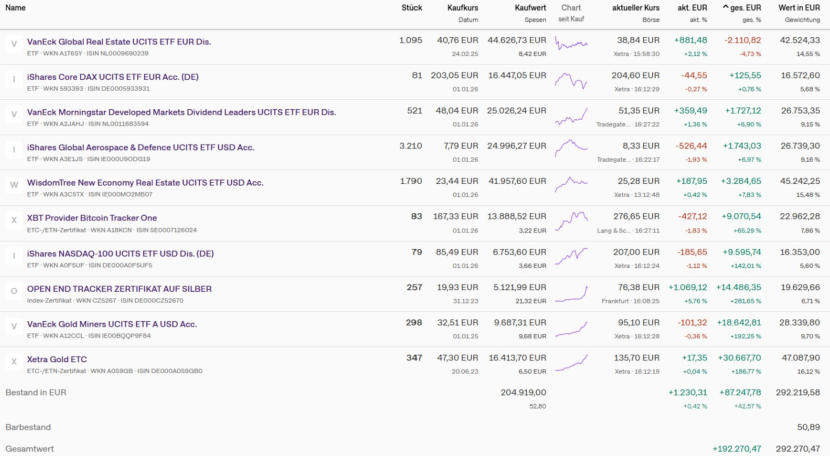
Task: Click the X badge beside XBT Provider Bitcoin Tracker
Action: pyautogui.click(x=13, y=221)
